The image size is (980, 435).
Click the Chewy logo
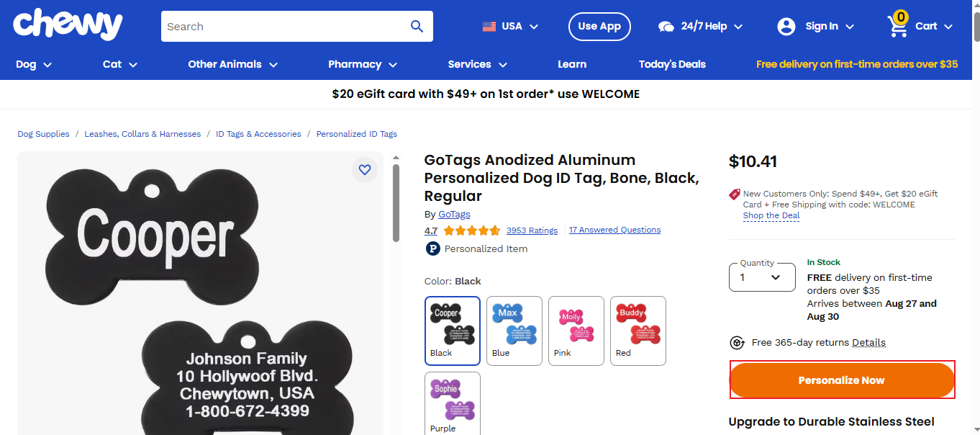point(68,25)
